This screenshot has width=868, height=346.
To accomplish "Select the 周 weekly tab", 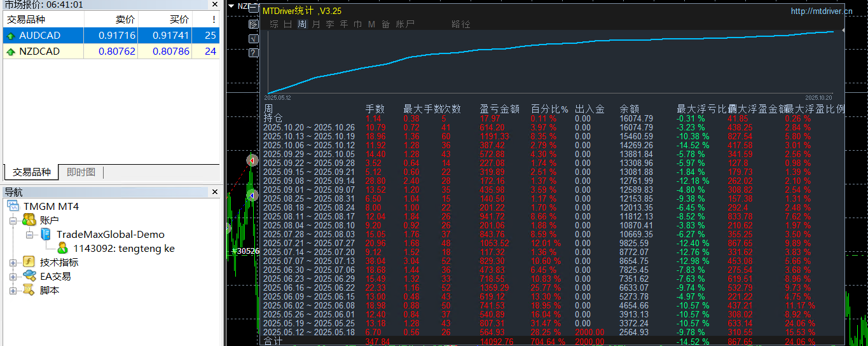I will 302,24.
